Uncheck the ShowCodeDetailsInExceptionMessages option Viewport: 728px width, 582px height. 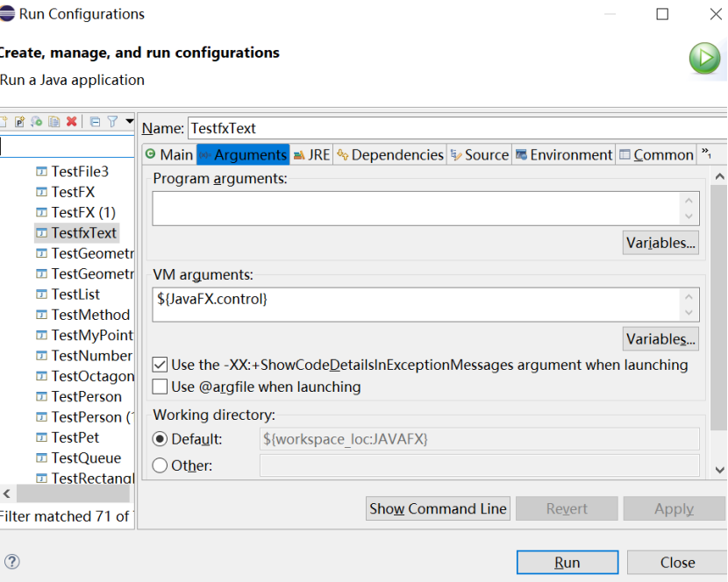(x=160, y=365)
